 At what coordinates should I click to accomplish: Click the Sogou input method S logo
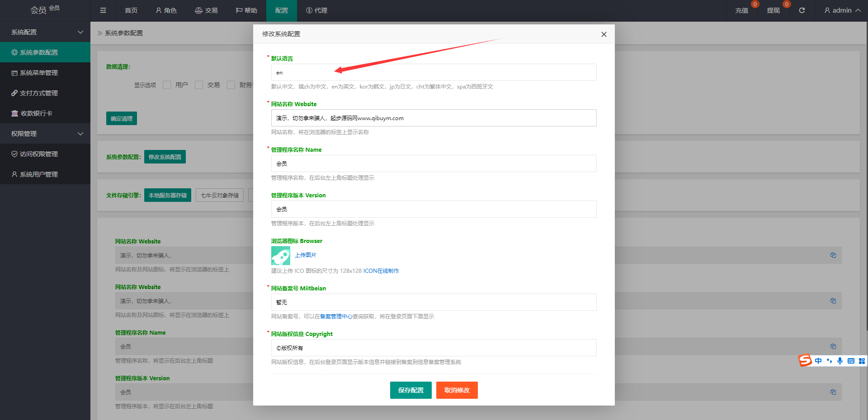pyautogui.click(x=805, y=360)
